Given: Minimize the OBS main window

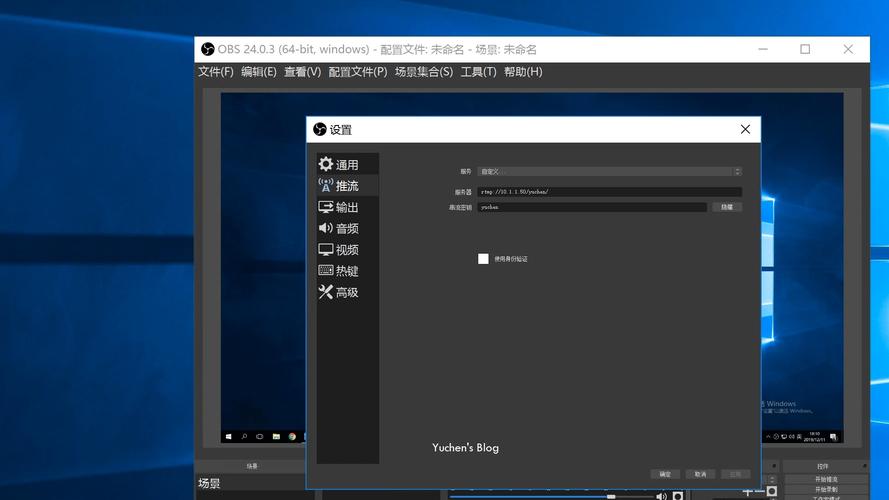Looking at the screenshot, I should [763, 49].
